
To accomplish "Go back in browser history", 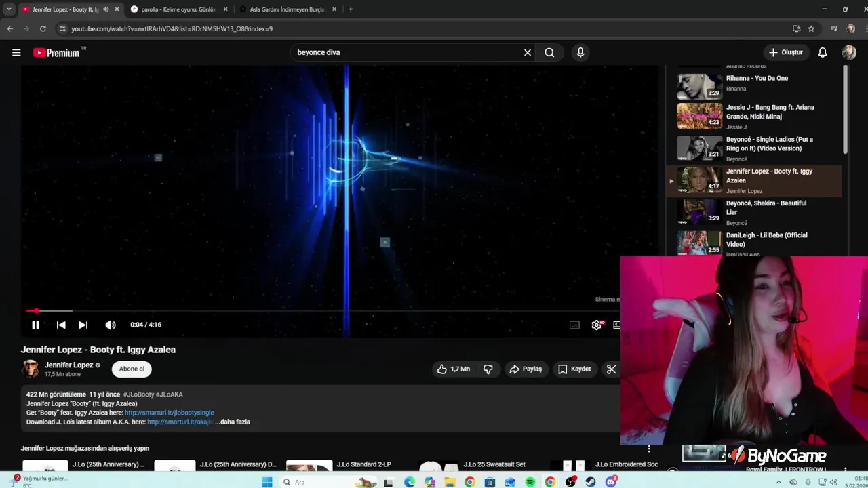I will coord(10,28).
